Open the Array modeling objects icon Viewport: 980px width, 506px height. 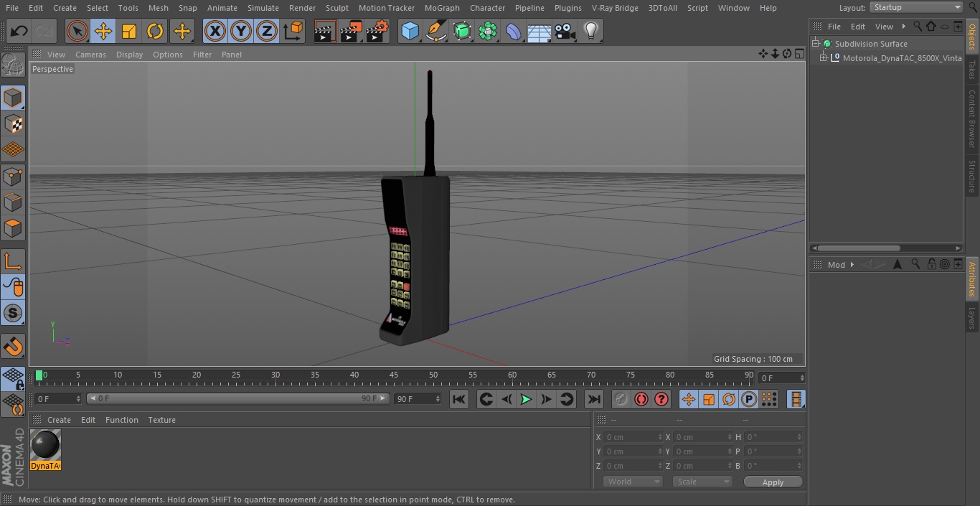(488, 31)
